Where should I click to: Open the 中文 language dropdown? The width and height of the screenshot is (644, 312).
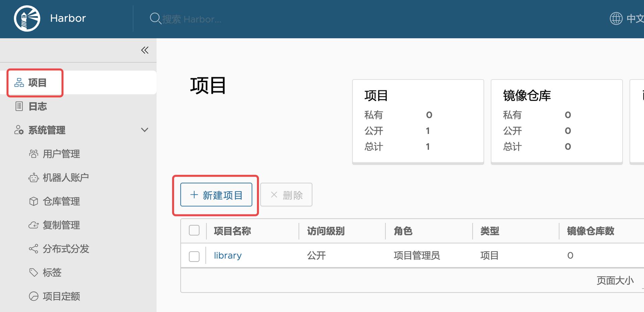pyautogui.click(x=634, y=18)
